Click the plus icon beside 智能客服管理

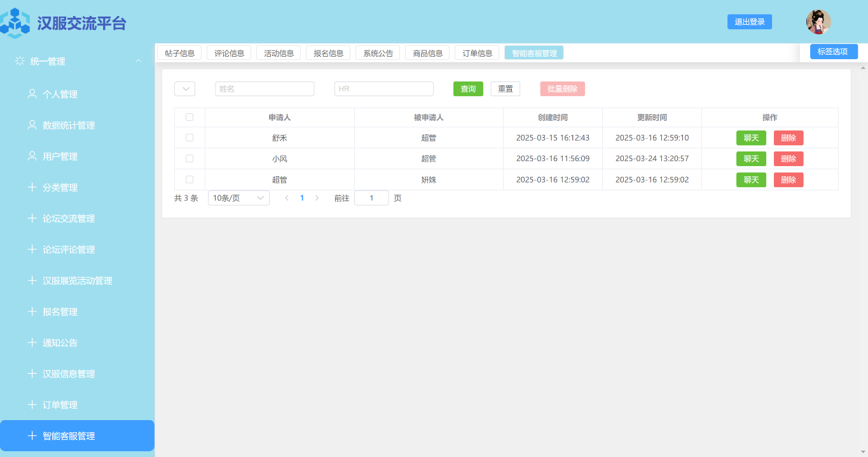(32, 436)
